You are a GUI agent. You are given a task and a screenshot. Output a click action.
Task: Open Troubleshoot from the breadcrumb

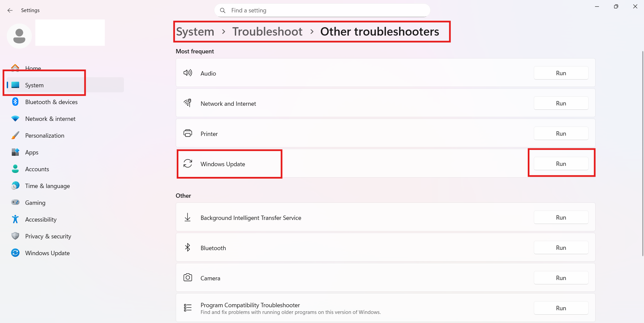pos(267,31)
